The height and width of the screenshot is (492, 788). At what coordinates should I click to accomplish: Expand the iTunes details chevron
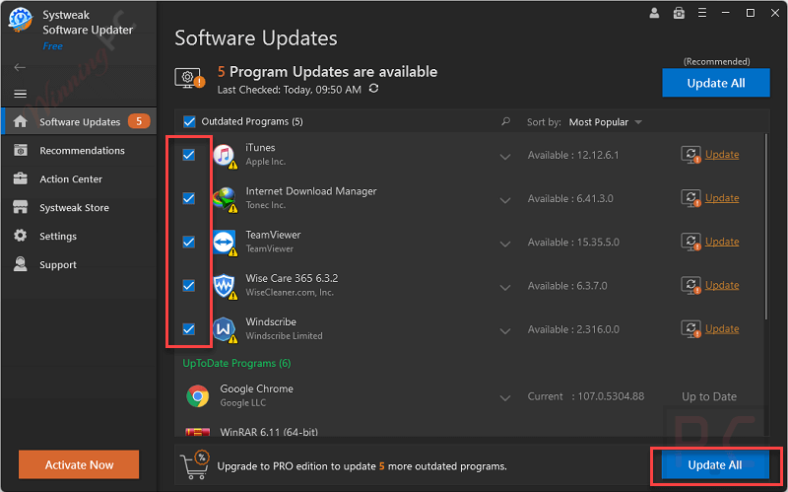coord(505,157)
